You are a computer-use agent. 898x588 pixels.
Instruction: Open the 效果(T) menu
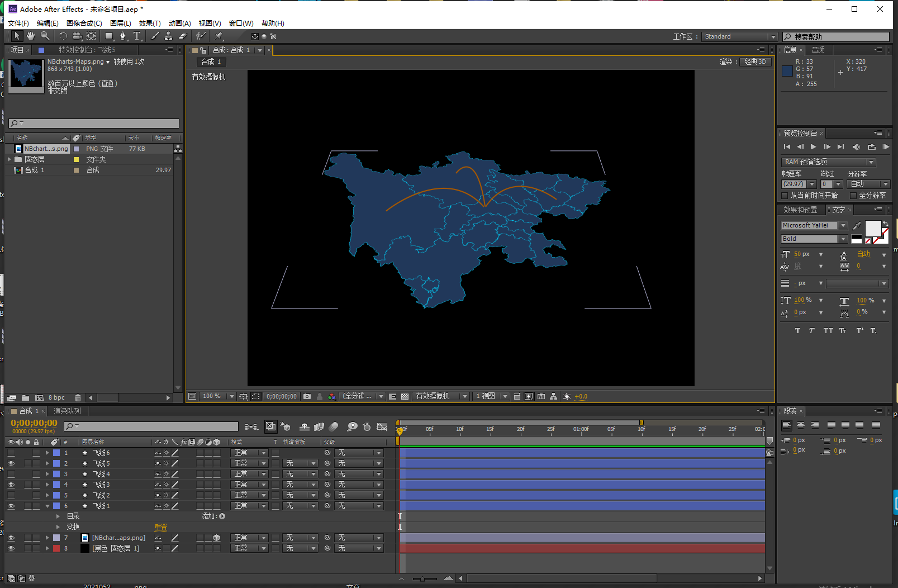149,23
